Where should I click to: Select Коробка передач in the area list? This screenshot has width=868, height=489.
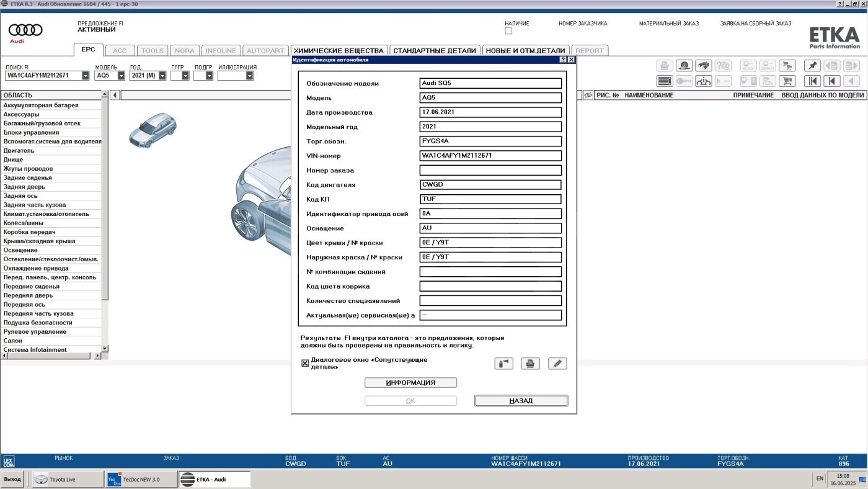click(51, 232)
